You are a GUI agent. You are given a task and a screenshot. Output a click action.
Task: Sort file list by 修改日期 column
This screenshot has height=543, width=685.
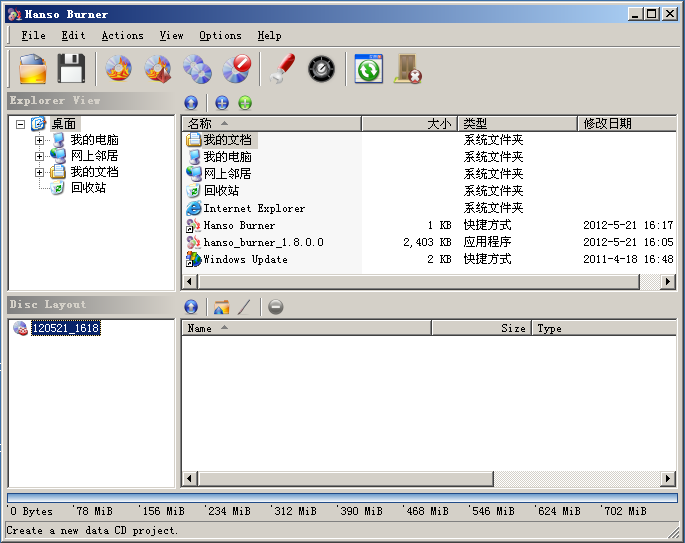[627, 124]
